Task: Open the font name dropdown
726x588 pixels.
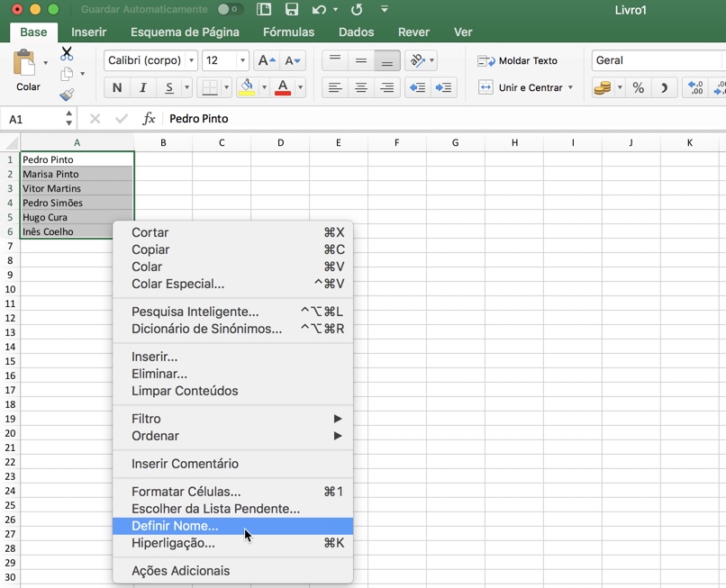Action: click(x=150, y=60)
